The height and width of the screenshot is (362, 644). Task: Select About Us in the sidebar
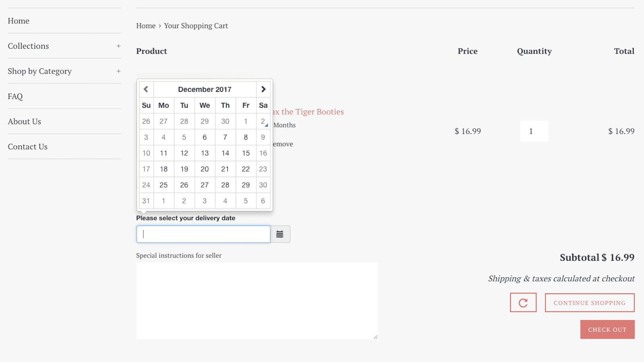coord(25,121)
